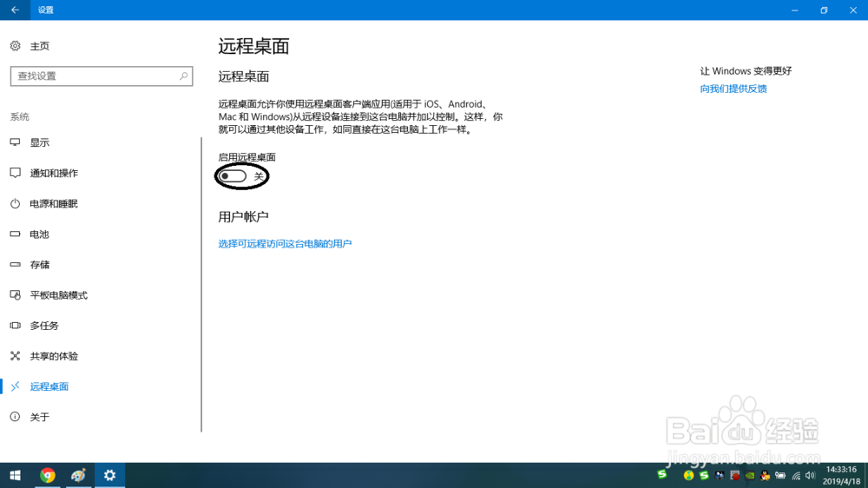Click the Settings gear taskbar button
This screenshot has height=488, width=868.
[109, 475]
